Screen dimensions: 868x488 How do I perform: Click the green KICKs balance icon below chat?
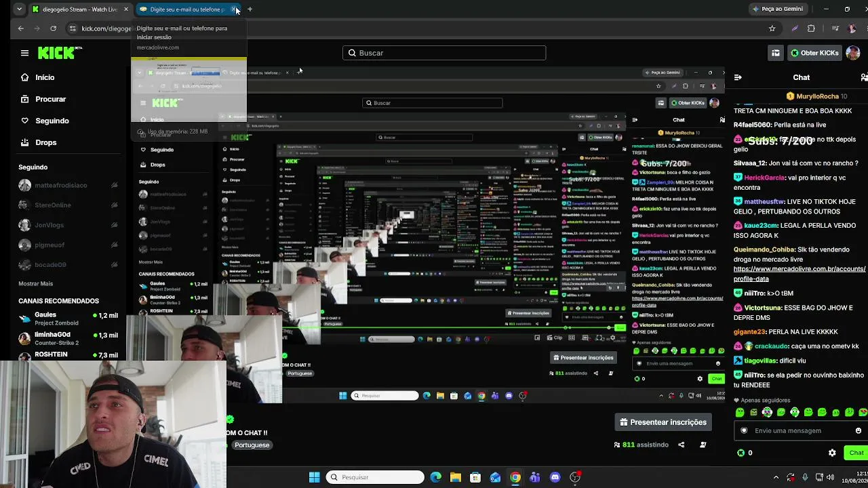[741, 453]
